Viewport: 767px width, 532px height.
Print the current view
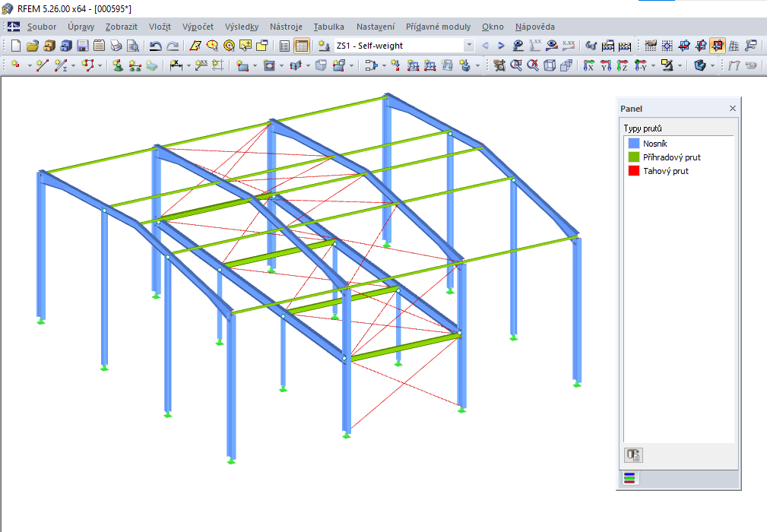116,46
